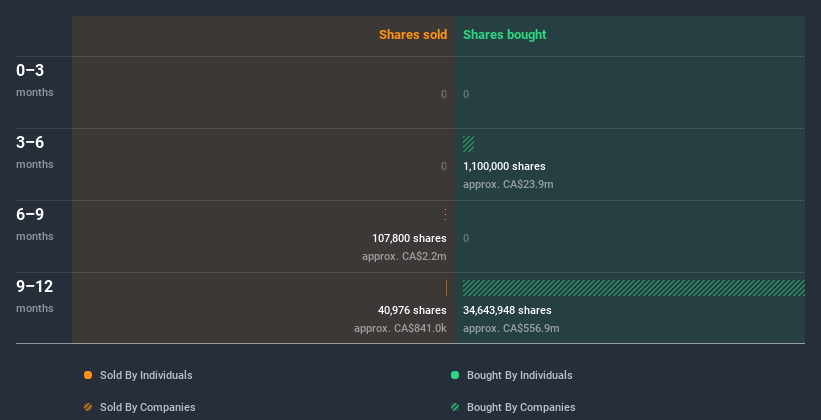Screen dimensions: 821x420
Task: Click the 6–9 months row label
Action: [x=35, y=224]
